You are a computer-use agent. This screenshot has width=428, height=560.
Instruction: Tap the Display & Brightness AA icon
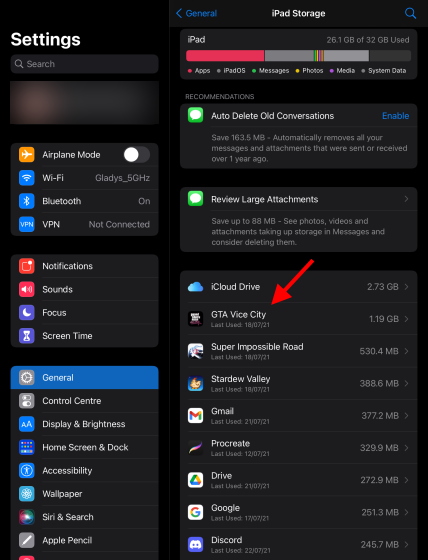[26, 424]
